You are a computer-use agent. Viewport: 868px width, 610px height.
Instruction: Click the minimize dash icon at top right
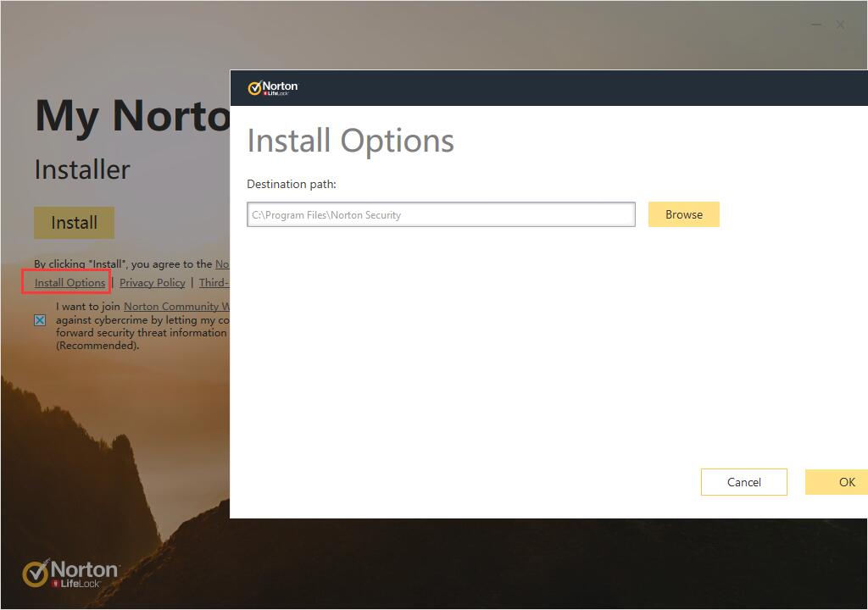point(815,25)
